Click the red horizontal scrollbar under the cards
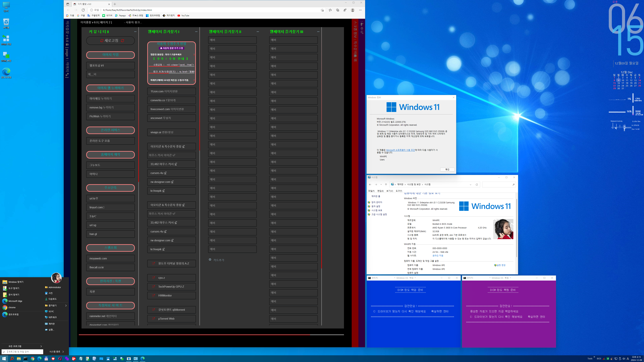Image resolution: width=644 pixels, height=362 pixels. [x=194, y=335]
